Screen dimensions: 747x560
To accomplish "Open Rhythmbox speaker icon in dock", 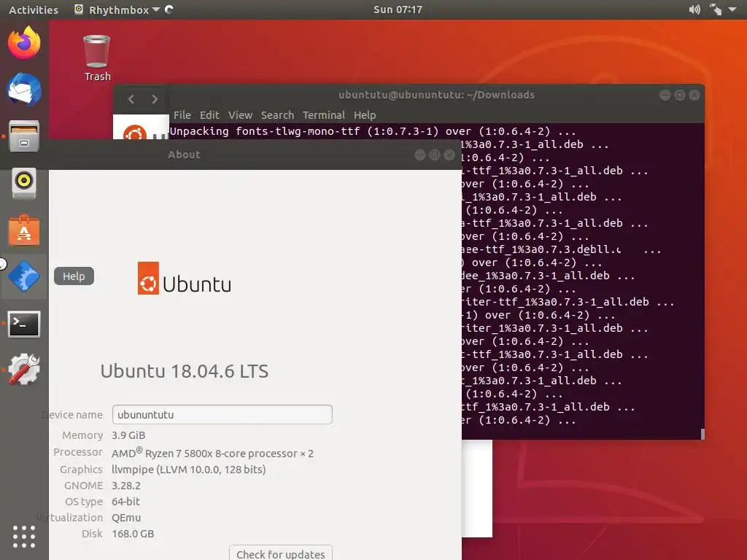I will pos(24,183).
